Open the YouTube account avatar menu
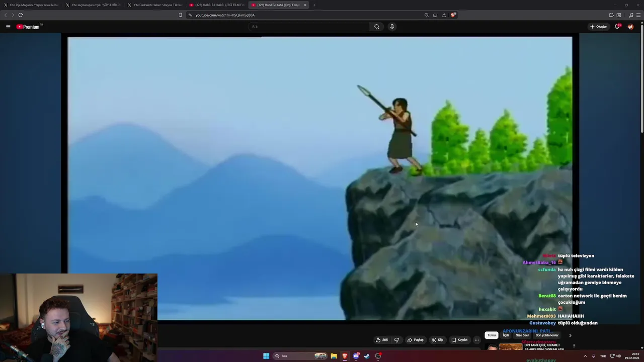Image resolution: width=644 pixels, height=362 pixels. click(x=630, y=27)
